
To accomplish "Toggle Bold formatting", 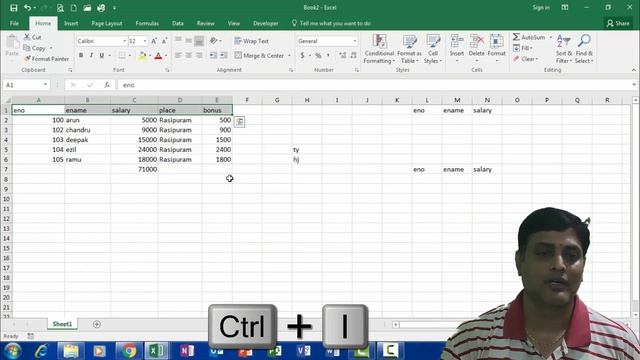I will pos(81,55).
